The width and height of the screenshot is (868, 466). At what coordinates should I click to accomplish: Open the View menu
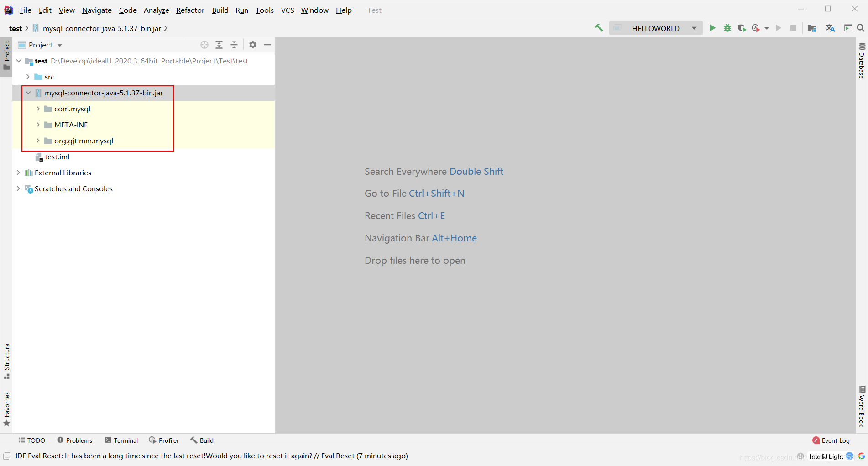67,10
